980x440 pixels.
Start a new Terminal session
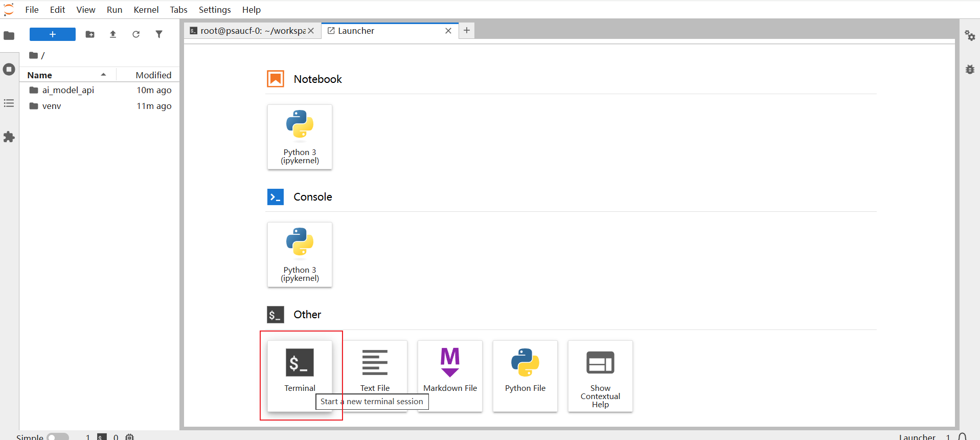(x=300, y=376)
